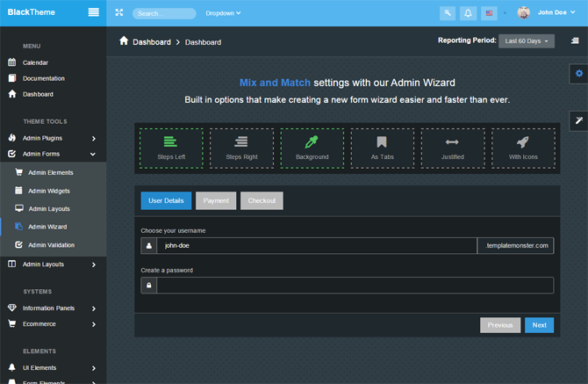Image resolution: width=588 pixels, height=384 pixels.
Task: Switch to the Payment tab
Action: [216, 201]
